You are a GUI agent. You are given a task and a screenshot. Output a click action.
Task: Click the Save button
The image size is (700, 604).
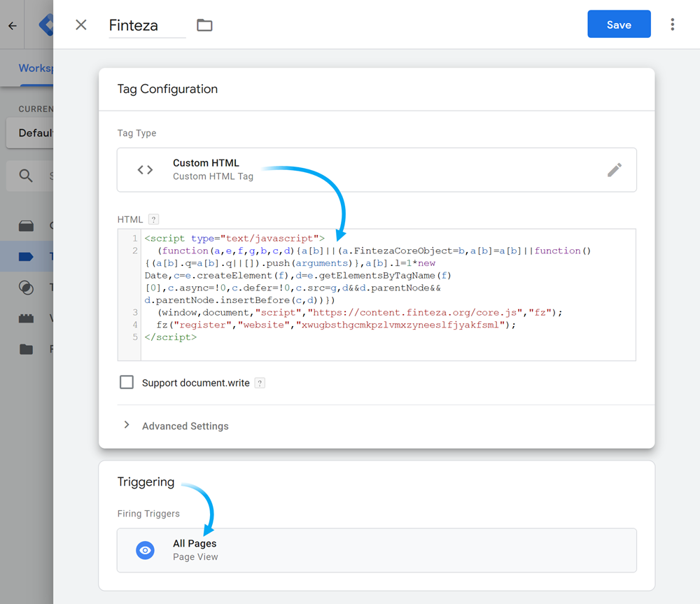coord(619,24)
